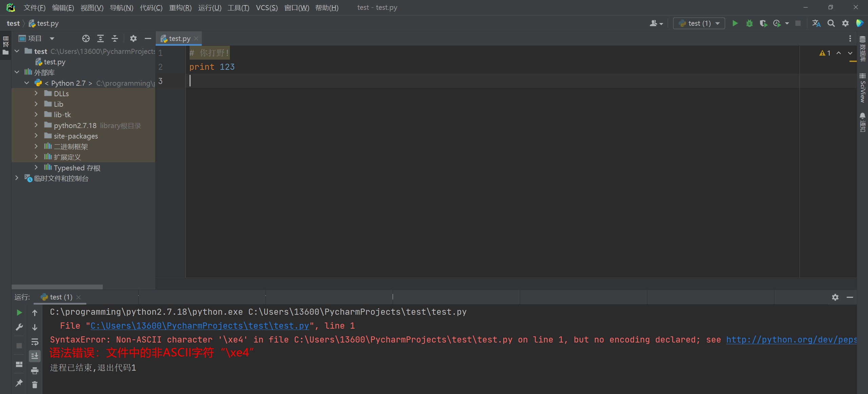Expand the site-packages folder

[36, 136]
